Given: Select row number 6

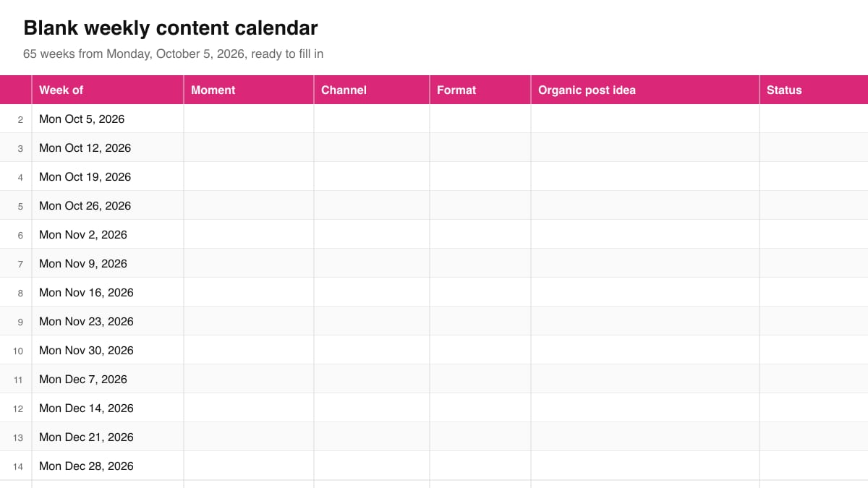Looking at the screenshot, I should click(x=16, y=234).
